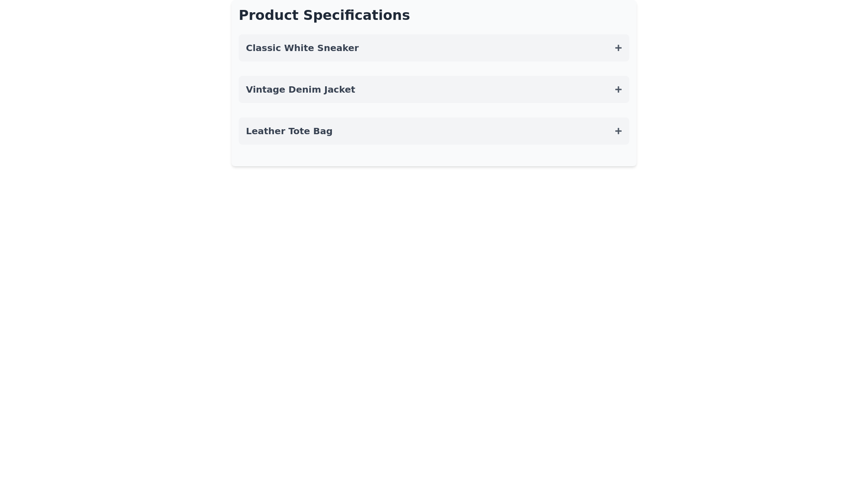The width and height of the screenshot is (868, 488).
Task: Click the Leather Tote Bag title text
Action: (x=289, y=131)
